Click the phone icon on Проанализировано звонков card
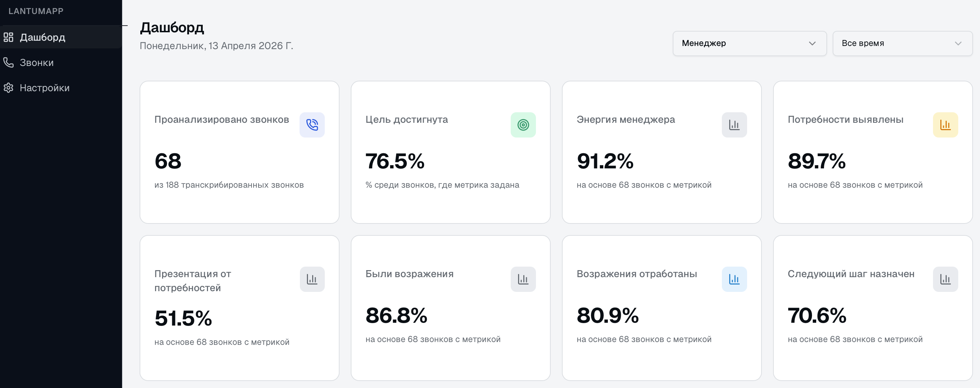The height and width of the screenshot is (388, 980). point(312,125)
